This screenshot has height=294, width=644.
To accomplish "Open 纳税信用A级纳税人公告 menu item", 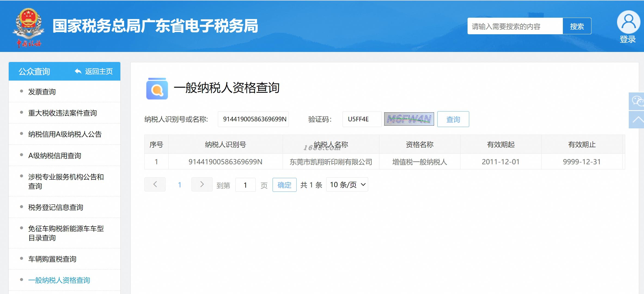I will pos(65,134).
